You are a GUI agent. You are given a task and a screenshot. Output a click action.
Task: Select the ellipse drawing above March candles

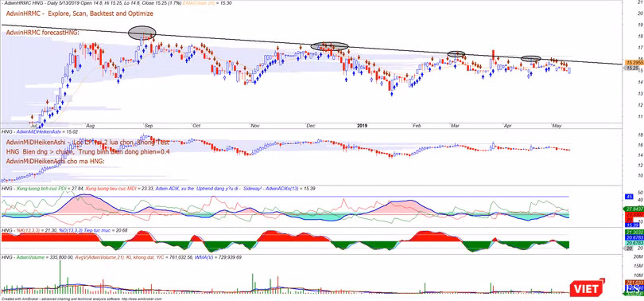click(x=456, y=54)
